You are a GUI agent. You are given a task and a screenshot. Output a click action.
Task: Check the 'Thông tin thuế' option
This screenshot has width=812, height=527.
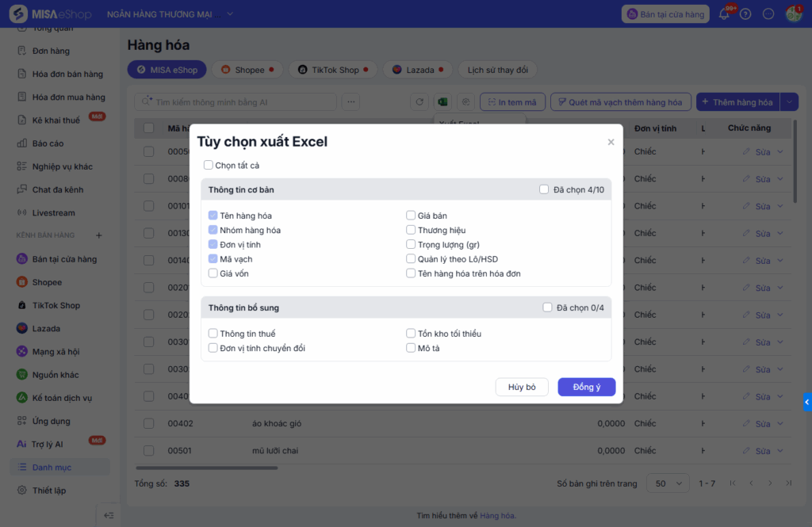click(x=213, y=334)
